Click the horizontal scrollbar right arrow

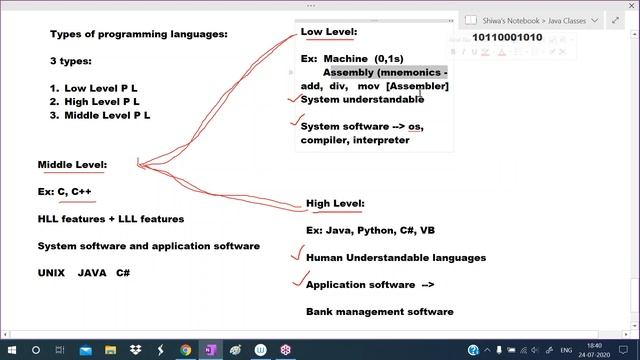click(x=626, y=334)
